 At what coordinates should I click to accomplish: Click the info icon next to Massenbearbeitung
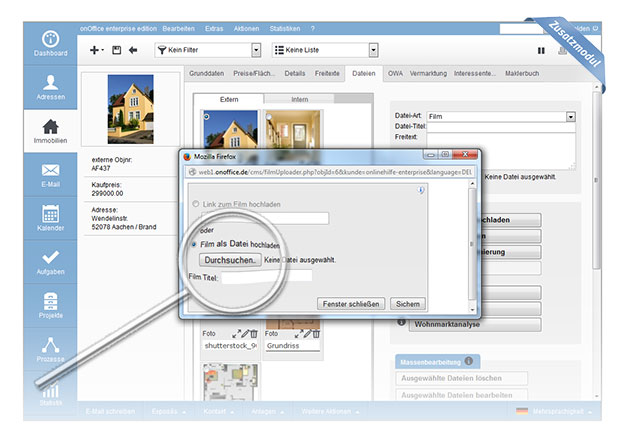pos(469,361)
